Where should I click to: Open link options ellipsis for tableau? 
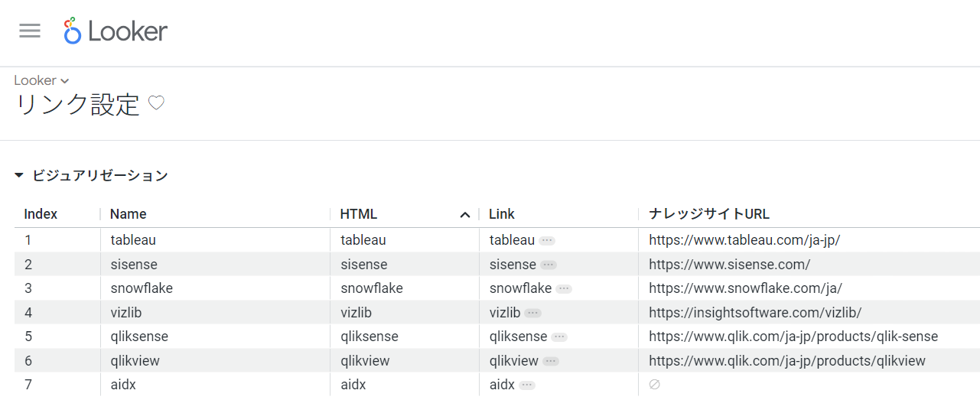pos(546,240)
